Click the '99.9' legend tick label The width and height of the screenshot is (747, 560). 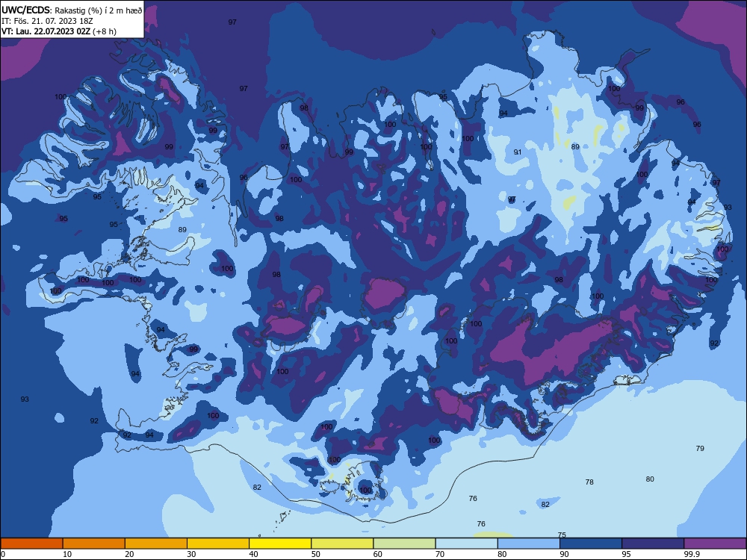point(692,554)
